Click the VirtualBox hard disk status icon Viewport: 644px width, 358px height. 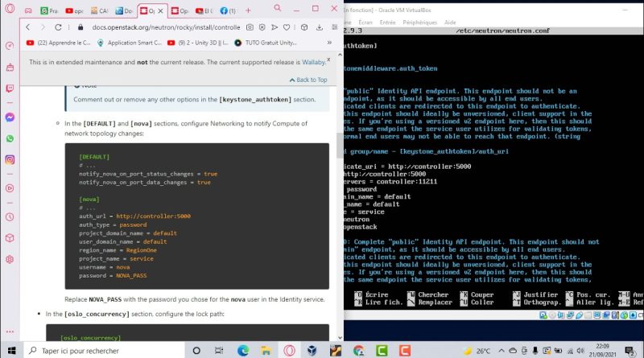pos(543,315)
